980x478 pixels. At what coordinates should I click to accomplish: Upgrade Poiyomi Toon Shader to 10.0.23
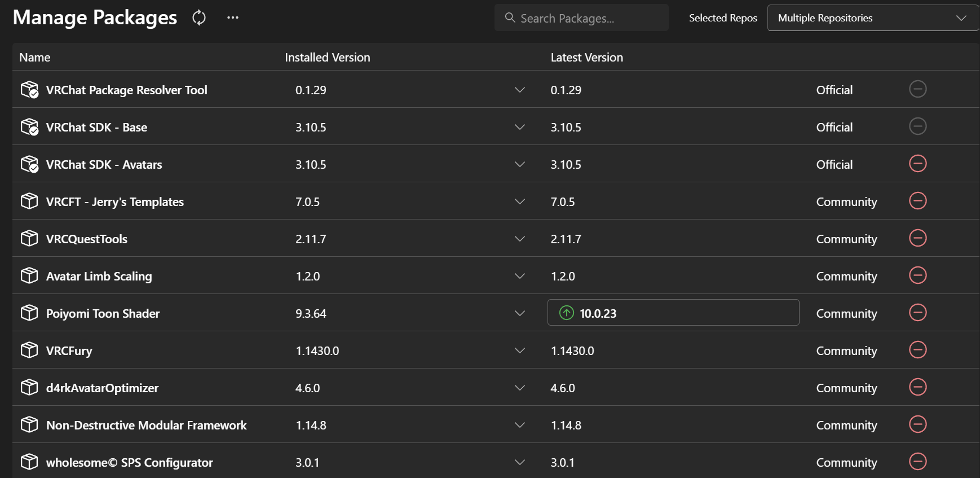pos(673,313)
